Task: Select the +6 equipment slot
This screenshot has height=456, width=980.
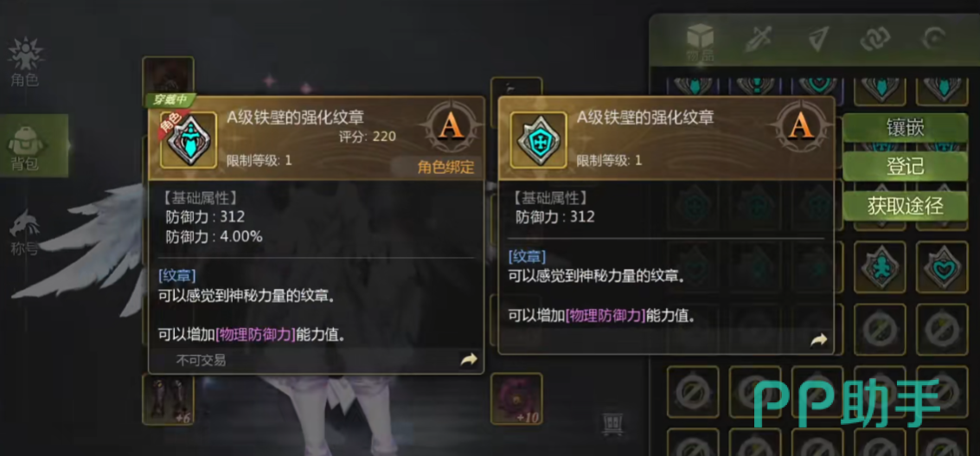Action: 168,399
